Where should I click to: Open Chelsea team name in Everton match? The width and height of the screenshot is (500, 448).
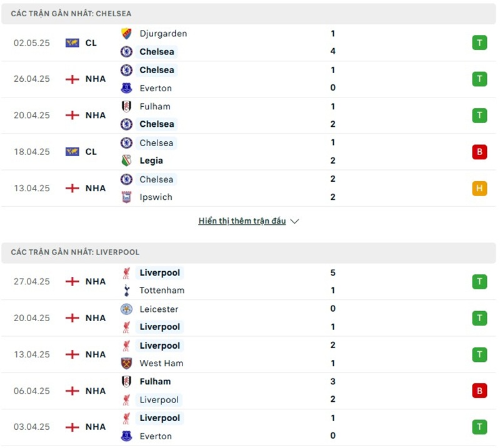157,70
